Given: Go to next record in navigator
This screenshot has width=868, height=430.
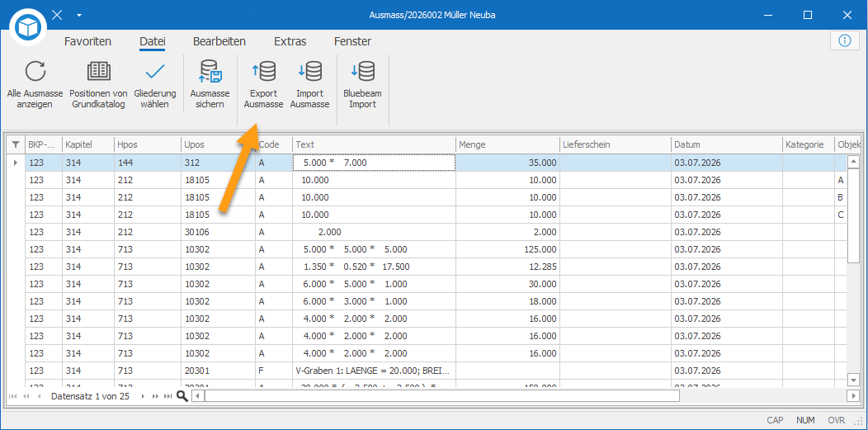Looking at the screenshot, I should pos(144,396).
